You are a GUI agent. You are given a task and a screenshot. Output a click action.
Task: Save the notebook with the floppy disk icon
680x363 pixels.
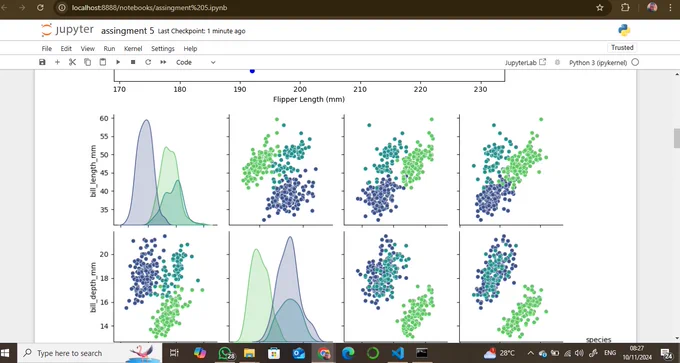click(42, 62)
